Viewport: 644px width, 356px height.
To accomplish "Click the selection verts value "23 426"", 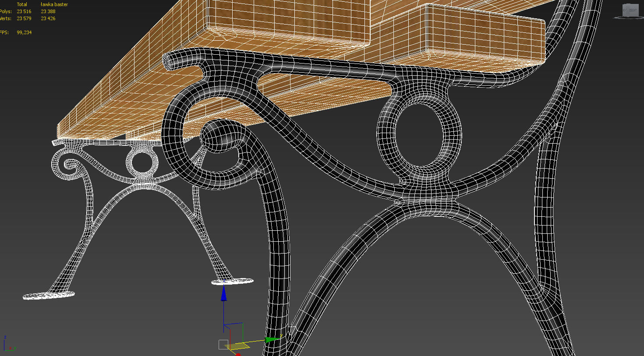I will tap(48, 18).
